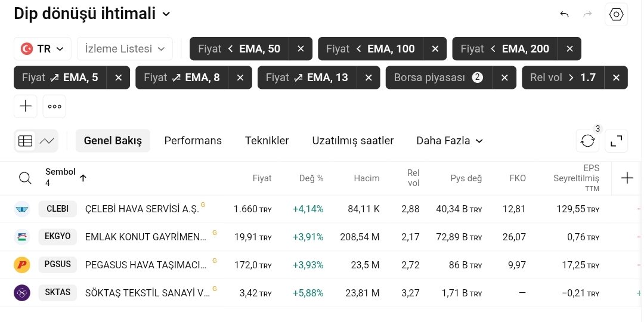The height and width of the screenshot is (322, 644).
Task: Edit the Rel vol 1.7 filter
Action: pos(563,78)
